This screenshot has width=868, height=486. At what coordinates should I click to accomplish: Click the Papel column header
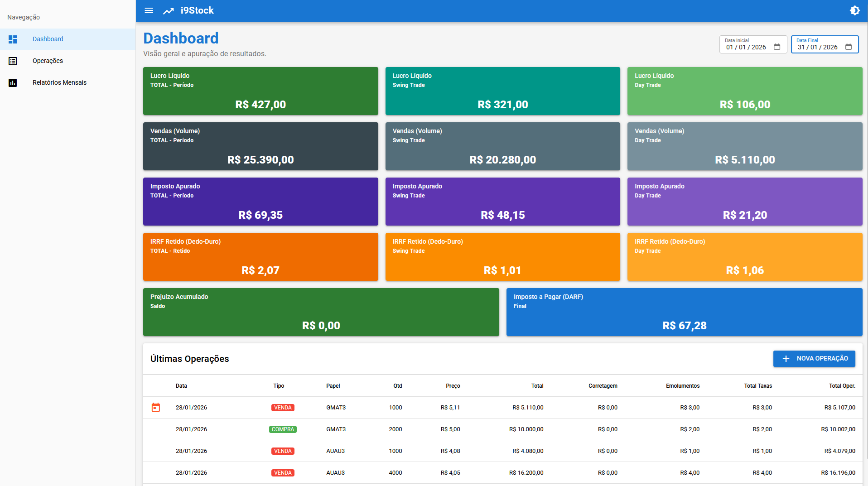coord(333,386)
